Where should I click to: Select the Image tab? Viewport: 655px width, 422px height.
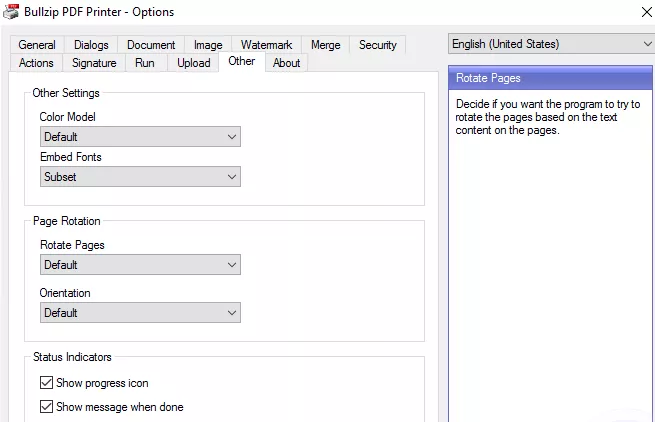208,45
